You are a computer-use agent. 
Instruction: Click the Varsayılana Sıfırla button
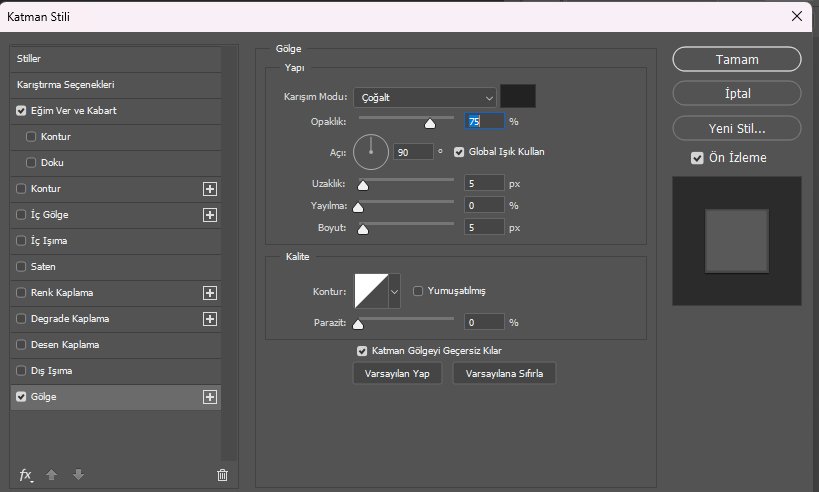(504, 373)
